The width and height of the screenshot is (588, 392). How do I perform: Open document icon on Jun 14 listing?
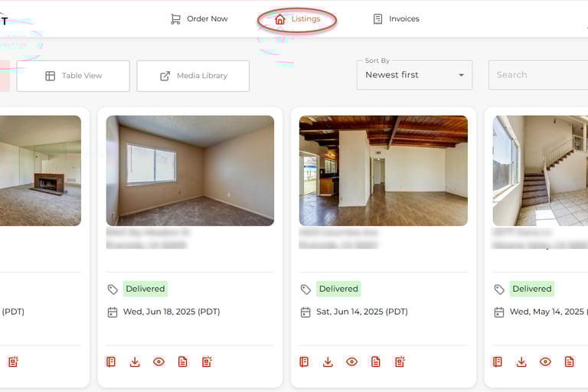coord(376,361)
